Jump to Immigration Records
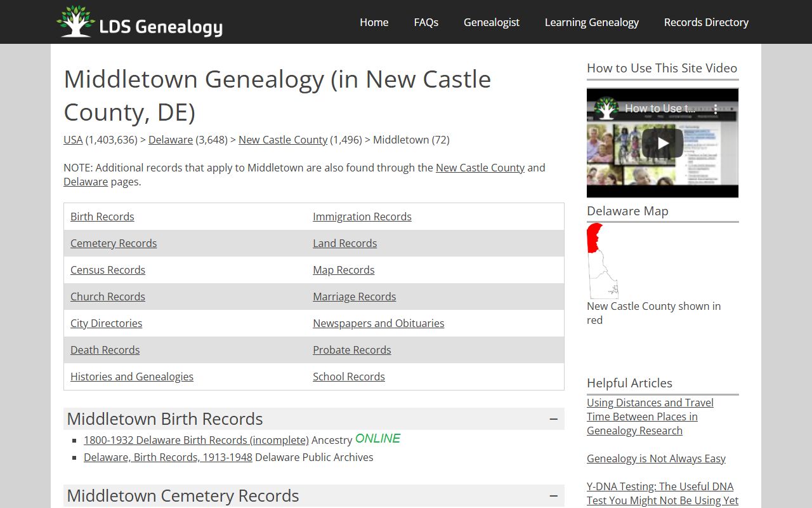Screen dimensions: 812x508 [362, 217]
